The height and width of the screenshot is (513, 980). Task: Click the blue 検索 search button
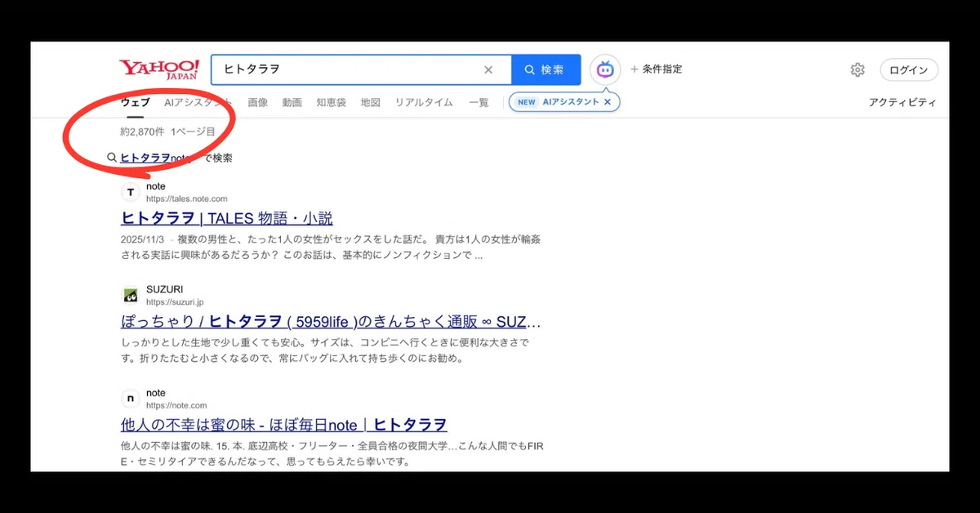(546, 70)
